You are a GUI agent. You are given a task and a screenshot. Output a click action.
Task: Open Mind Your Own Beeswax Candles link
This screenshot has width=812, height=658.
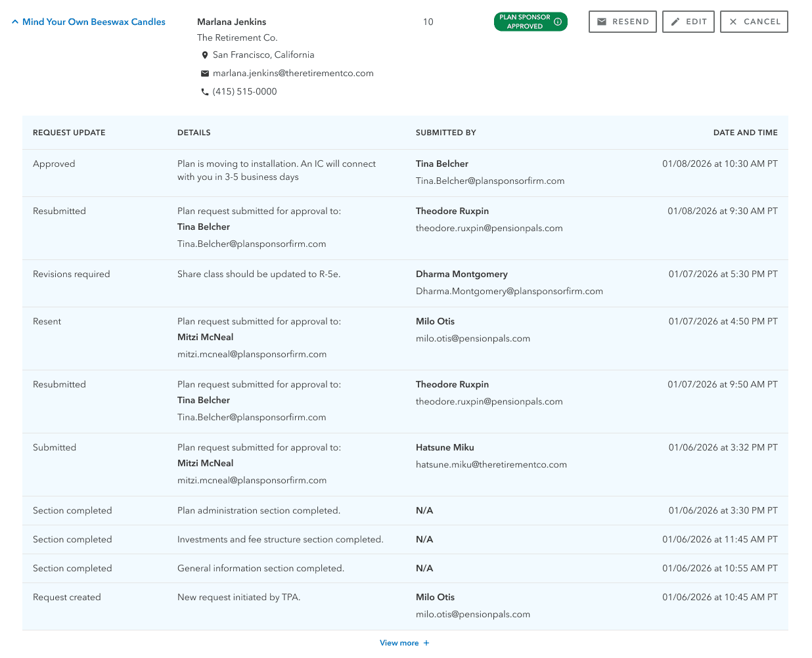point(94,22)
